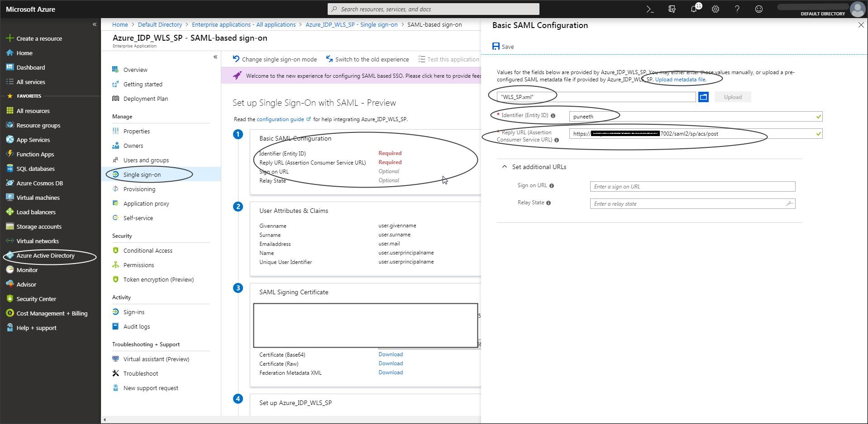The image size is (868, 424).
Task: Open Token encryption (Preview)
Action: point(158,279)
